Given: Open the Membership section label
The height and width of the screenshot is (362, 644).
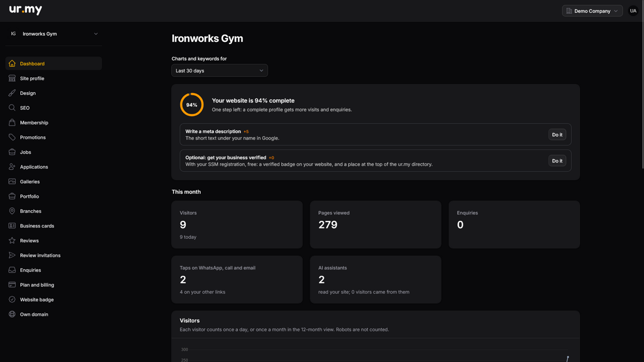Looking at the screenshot, I should (34, 122).
